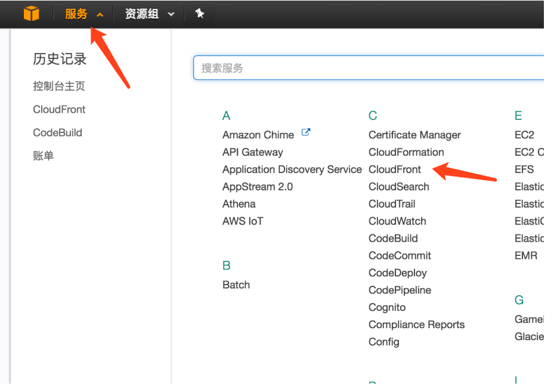Open the EMR service
The image size is (560, 392).
point(526,255)
